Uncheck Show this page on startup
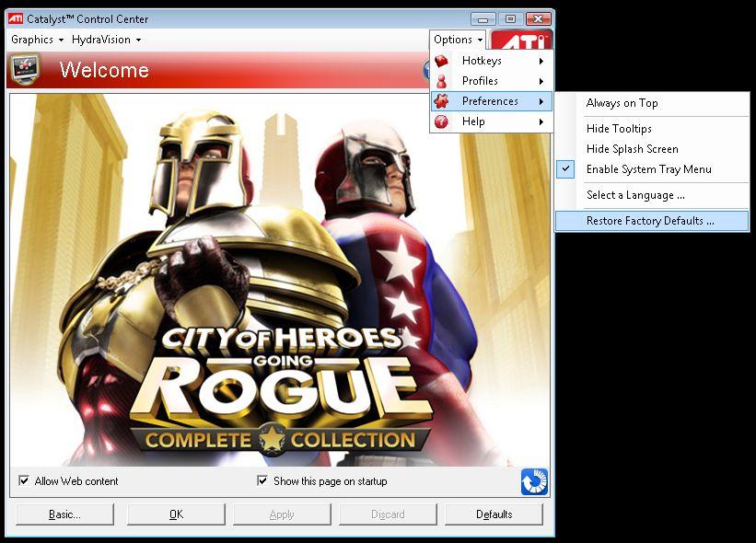This screenshot has width=756, height=543. (262, 481)
